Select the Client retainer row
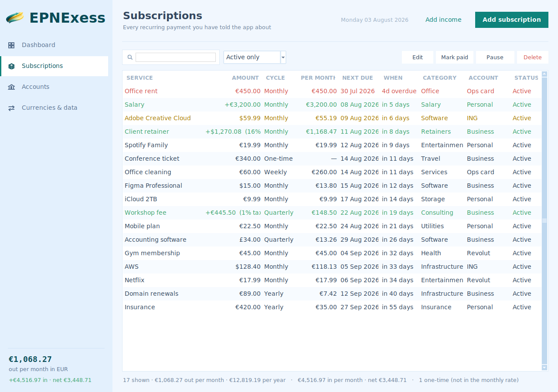Screen dimensions: 558x392 332,132
